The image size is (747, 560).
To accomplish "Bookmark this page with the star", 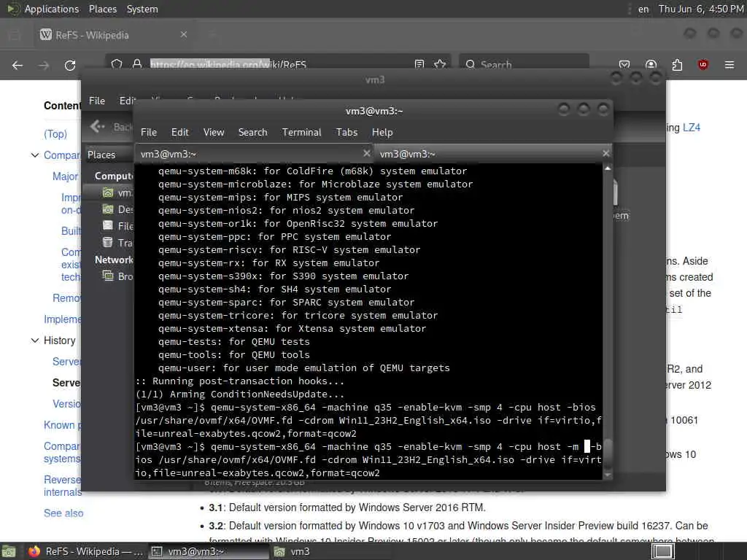I will (440, 64).
